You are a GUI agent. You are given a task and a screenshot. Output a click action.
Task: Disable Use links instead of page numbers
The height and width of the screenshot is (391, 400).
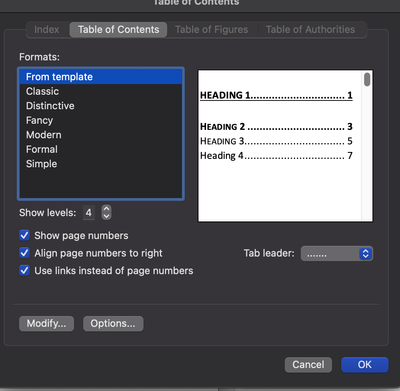pos(24,270)
